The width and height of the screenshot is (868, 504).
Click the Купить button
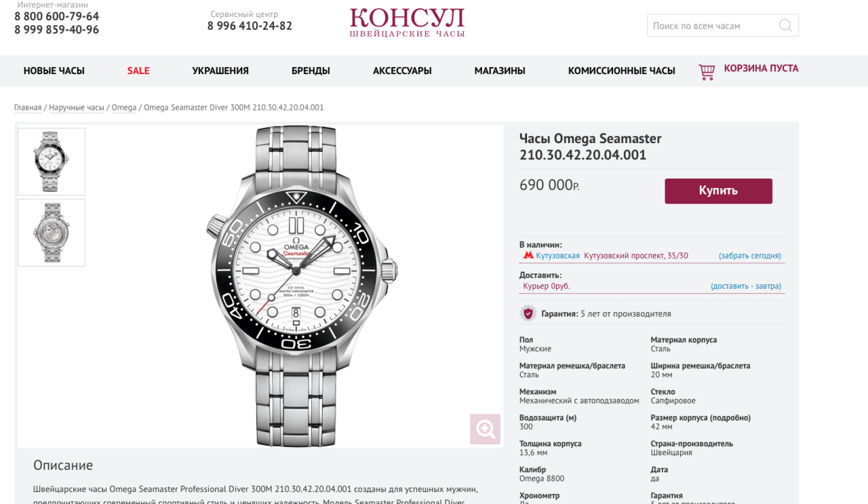point(718,191)
